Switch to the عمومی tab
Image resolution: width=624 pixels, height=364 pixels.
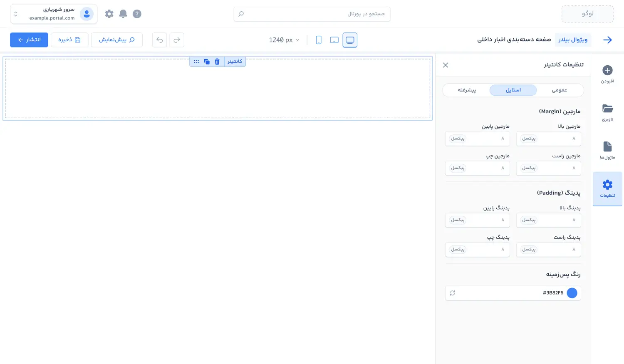tap(560, 90)
